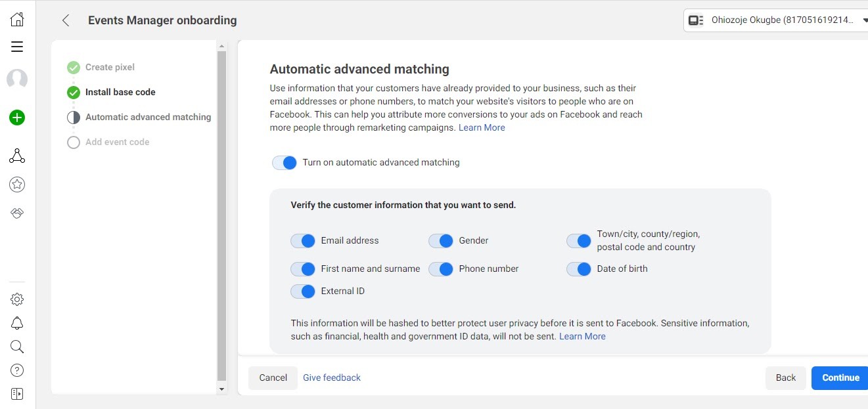Open the Help question mark icon
Viewport: 868px width, 409px height.
pyautogui.click(x=17, y=370)
